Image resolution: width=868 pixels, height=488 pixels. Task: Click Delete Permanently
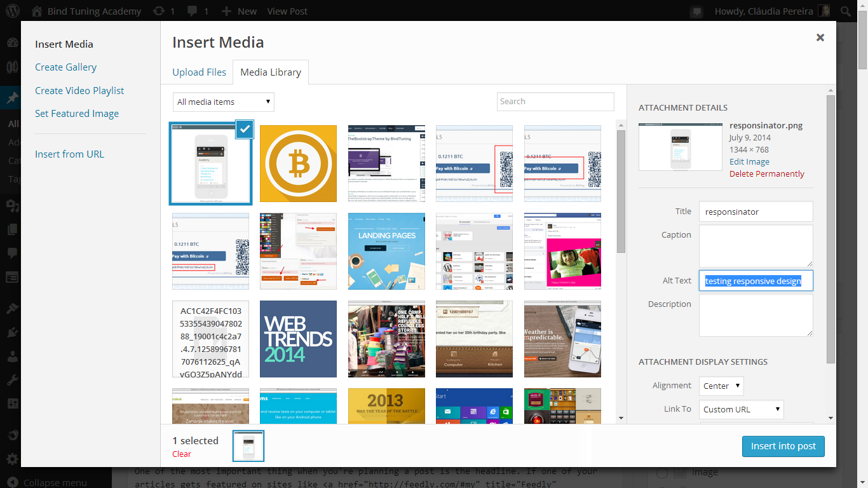pyautogui.click(x=767, y=173)
